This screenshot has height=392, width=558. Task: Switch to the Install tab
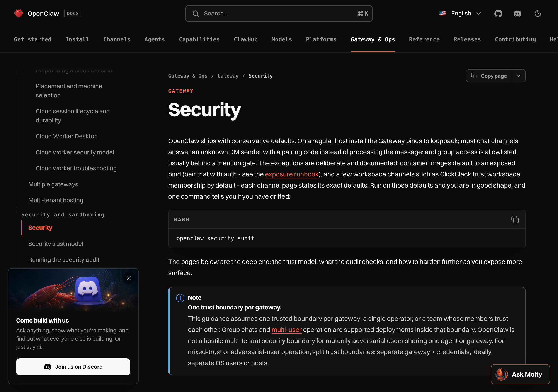[x=77, y=39]
